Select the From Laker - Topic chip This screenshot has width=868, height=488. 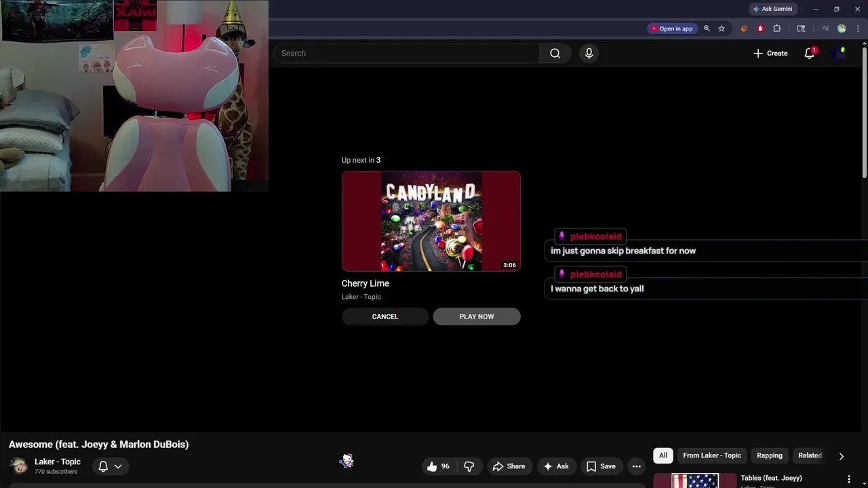click(x=712, y=455)
